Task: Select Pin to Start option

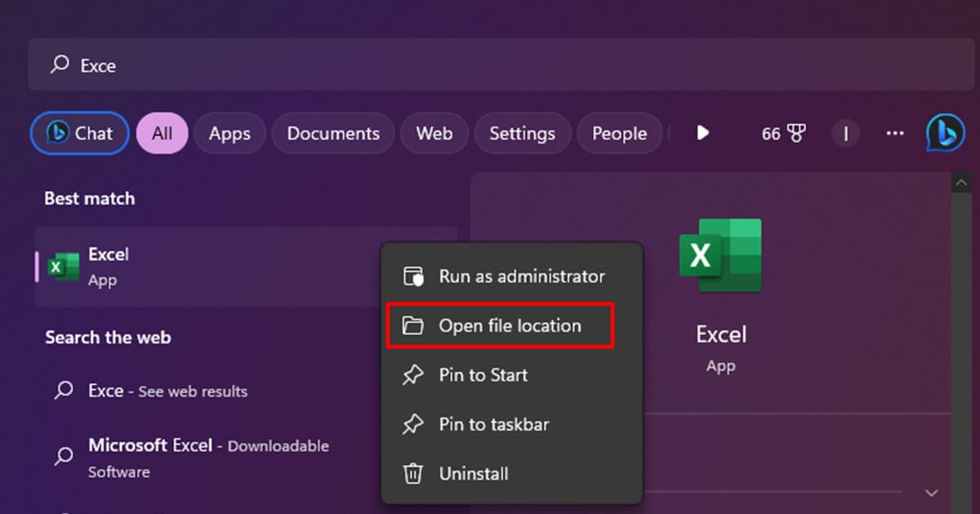Action: [483, 374]
